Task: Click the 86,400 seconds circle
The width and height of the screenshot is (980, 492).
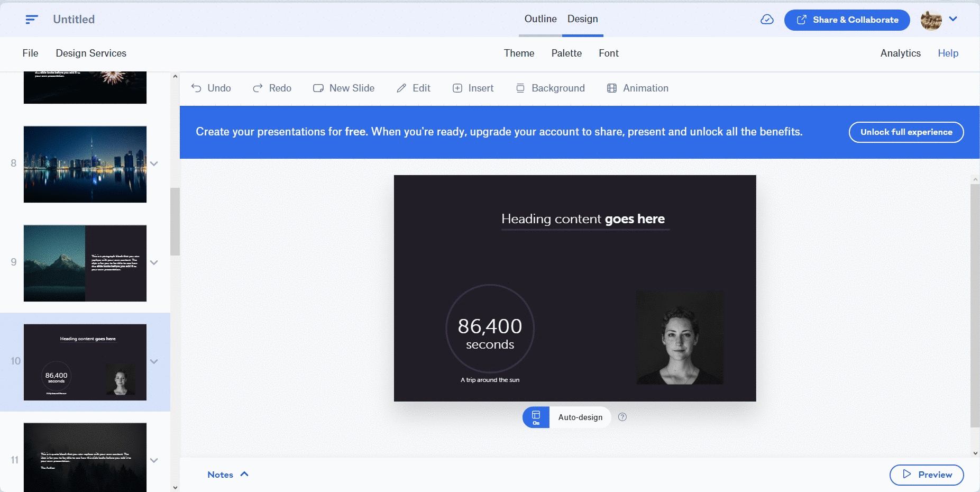Action: (x=490, y=329)
